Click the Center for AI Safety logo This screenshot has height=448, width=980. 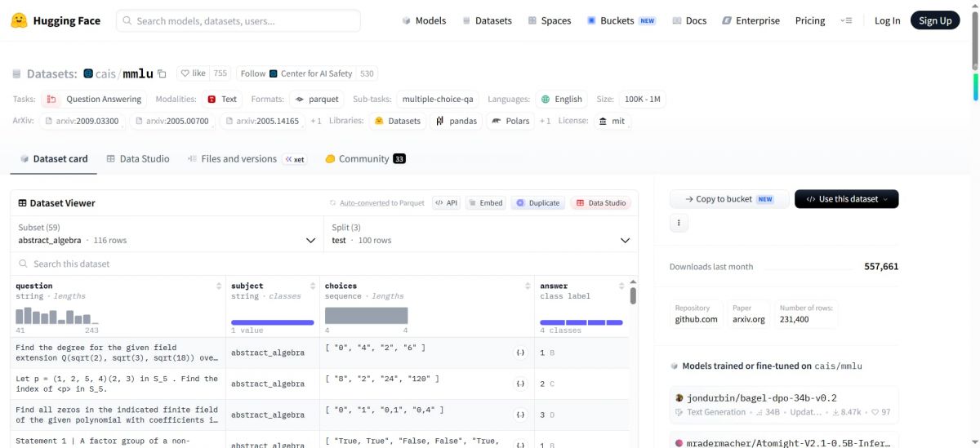pos(274,73)
